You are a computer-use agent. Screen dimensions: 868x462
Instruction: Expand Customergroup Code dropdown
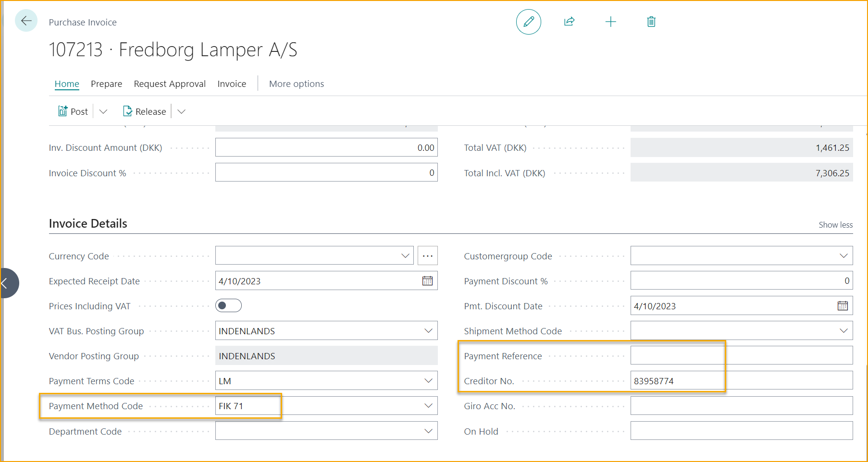pos(843,256)
